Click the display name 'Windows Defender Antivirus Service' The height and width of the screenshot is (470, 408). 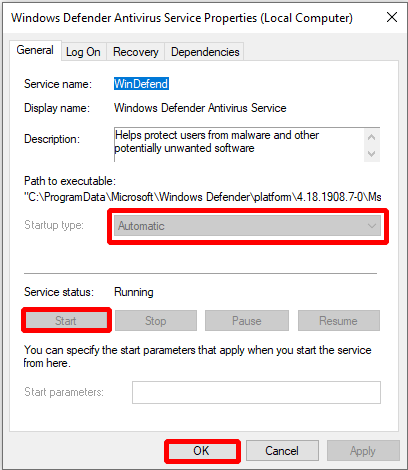200,108
